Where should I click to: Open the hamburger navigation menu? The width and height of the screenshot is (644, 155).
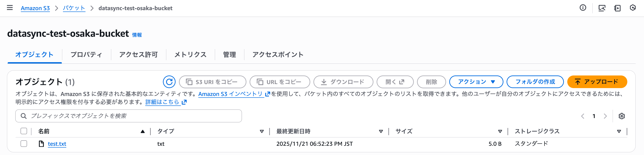10,8
